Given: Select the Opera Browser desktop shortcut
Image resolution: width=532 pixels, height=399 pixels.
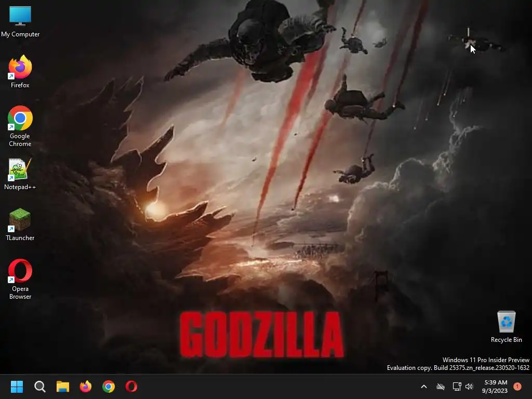Looking at the screenshot, I should [20, 279].
